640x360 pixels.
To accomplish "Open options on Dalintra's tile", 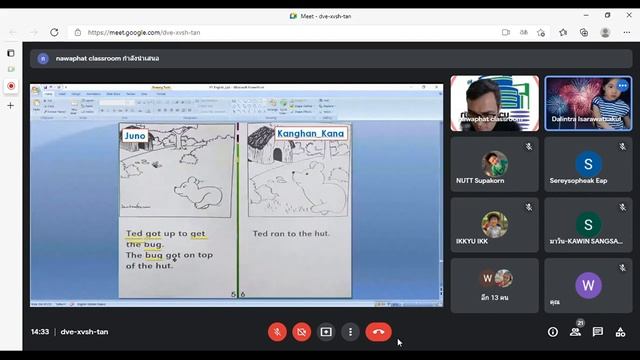I will (x=622, y=85).
